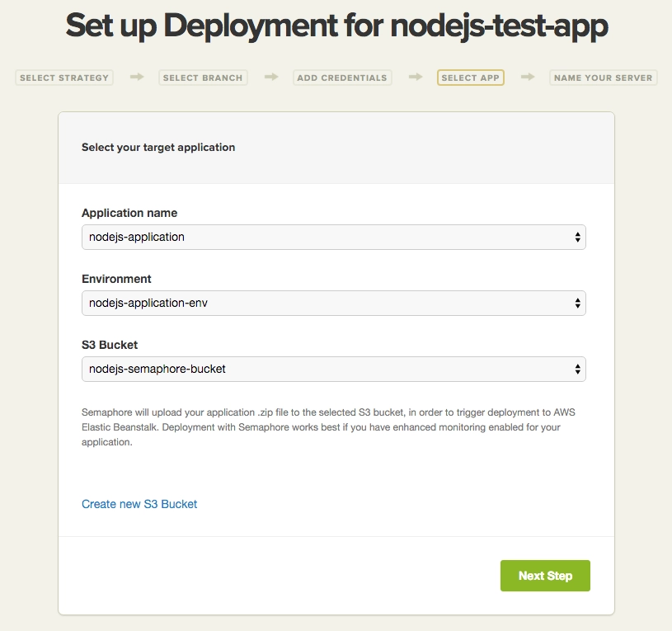Click the Create new S3 Bucket link

point(139,504)
